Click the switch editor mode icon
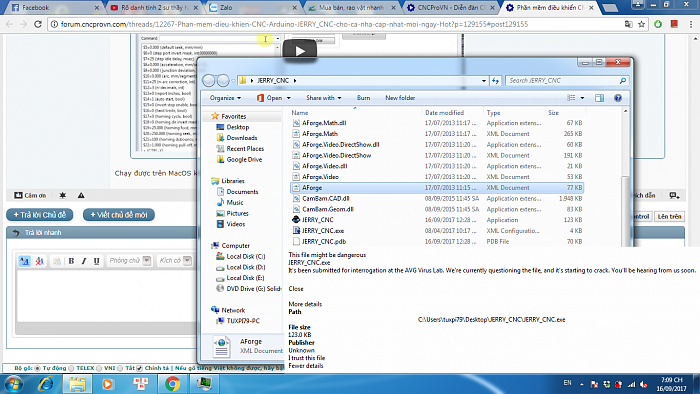700x394 pixels. [25, 261]
